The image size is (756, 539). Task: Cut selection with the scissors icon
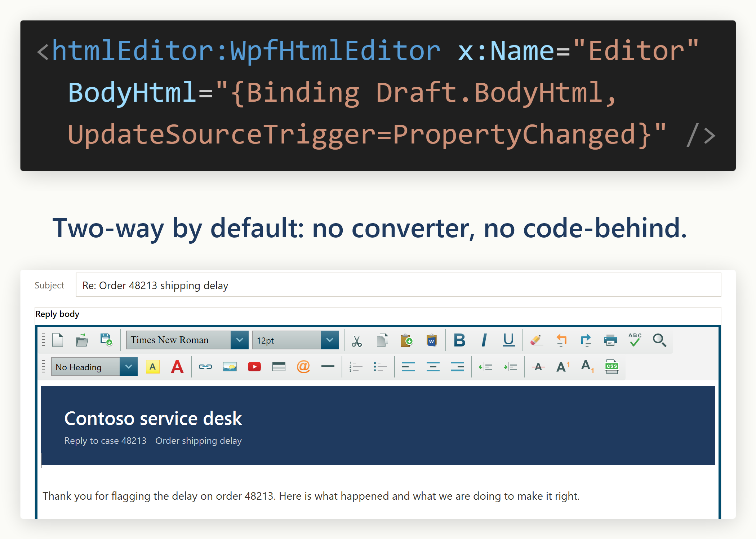click(357, 341)
